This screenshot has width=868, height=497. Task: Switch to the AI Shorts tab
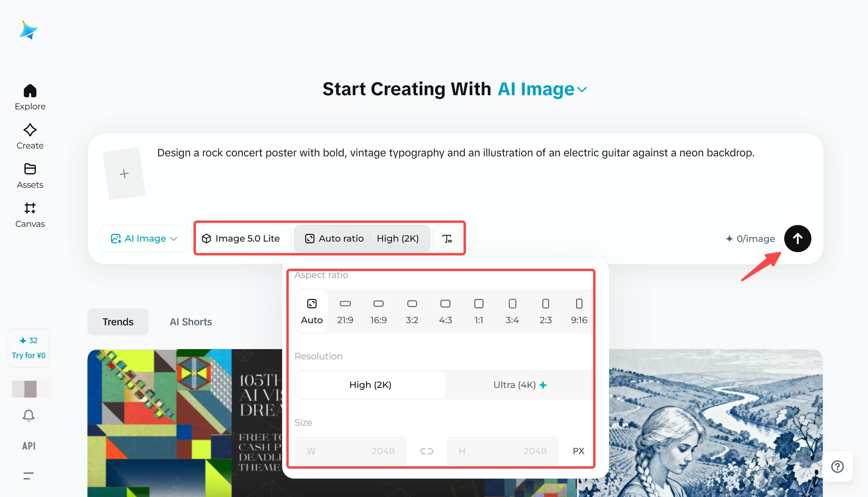point(190,322)
